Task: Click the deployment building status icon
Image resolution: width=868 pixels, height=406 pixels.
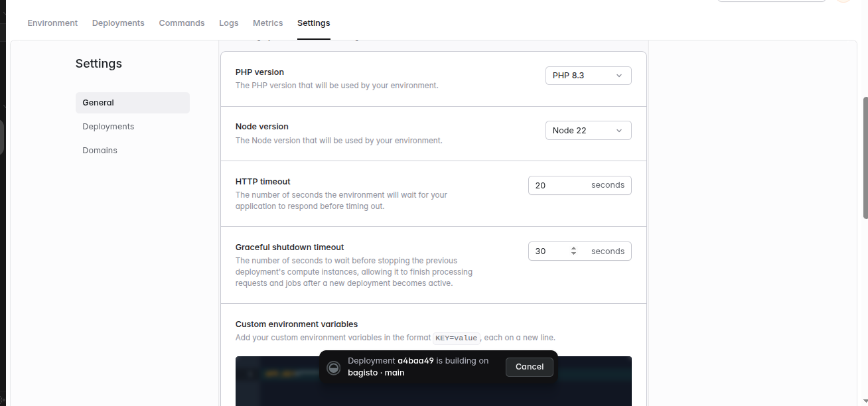Action: pyautogui.click(x=334, y=368)
